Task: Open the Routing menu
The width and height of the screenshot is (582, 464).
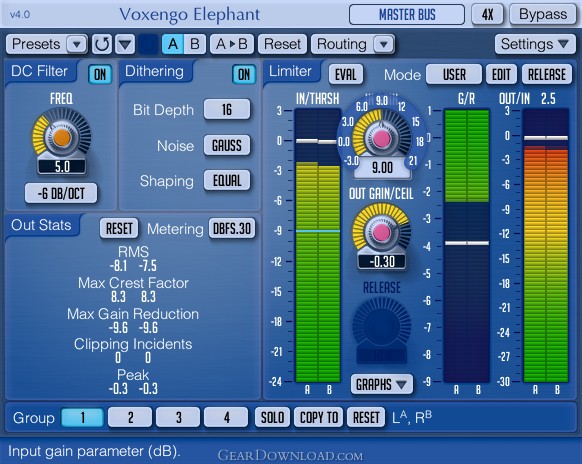Action: click(342, 44)
